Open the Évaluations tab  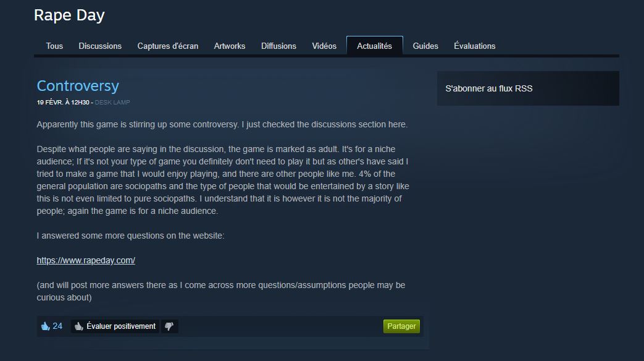[x=474, y=46]
